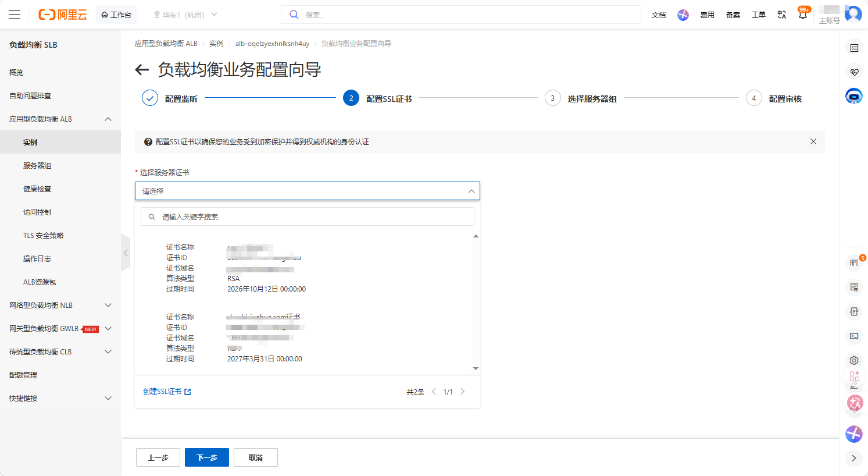
Task: Click the blue-purple pinwheel icon in right toolbar
Action: 854,434
